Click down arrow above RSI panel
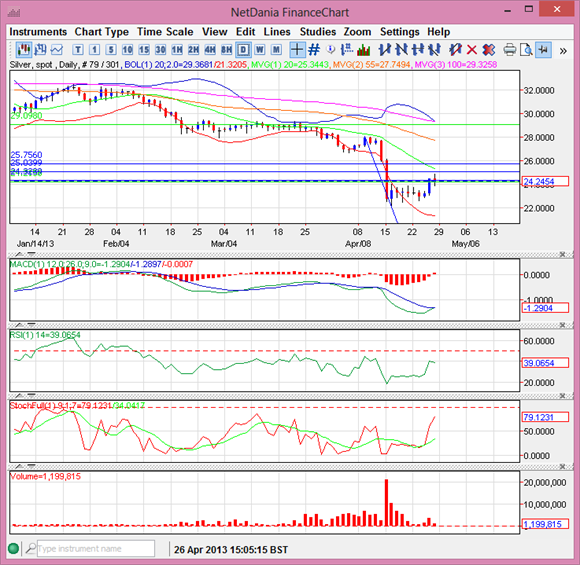 tap(31, 325)
